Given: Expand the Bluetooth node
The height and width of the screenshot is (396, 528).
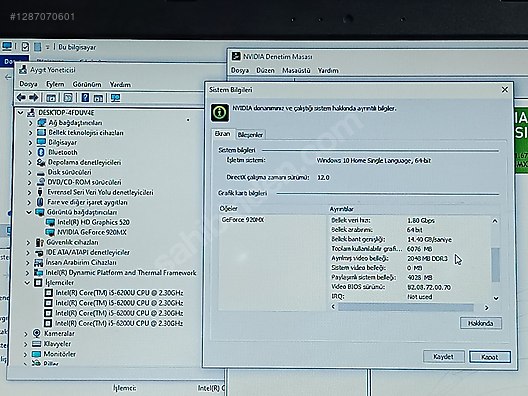Looking at the screenshot, I should [x=30, y=153].
